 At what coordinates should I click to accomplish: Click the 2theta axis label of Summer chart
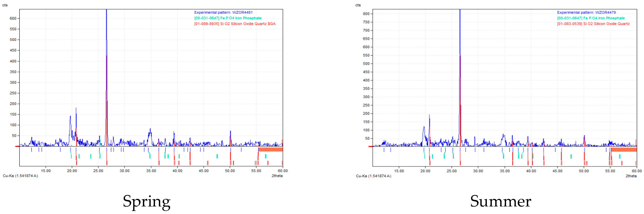tap(631, 176)
